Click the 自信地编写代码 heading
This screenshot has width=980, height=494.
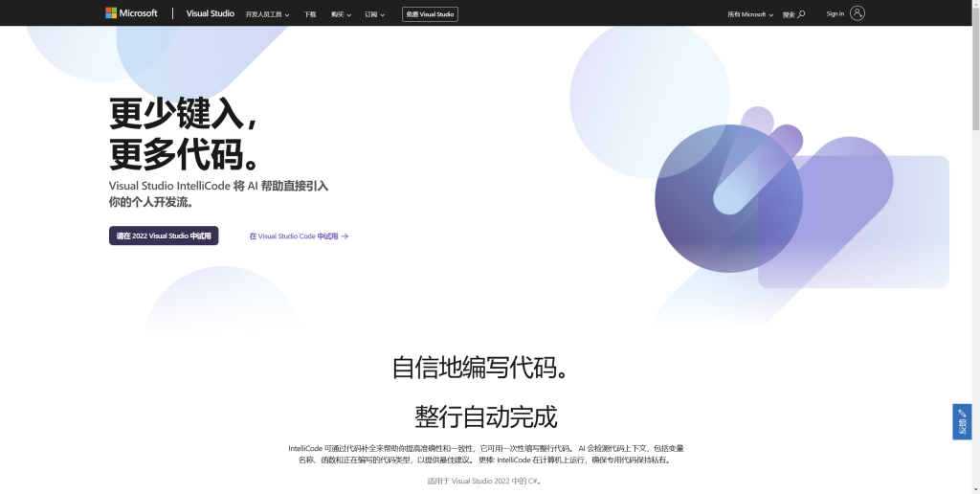(x=480, y=368)
